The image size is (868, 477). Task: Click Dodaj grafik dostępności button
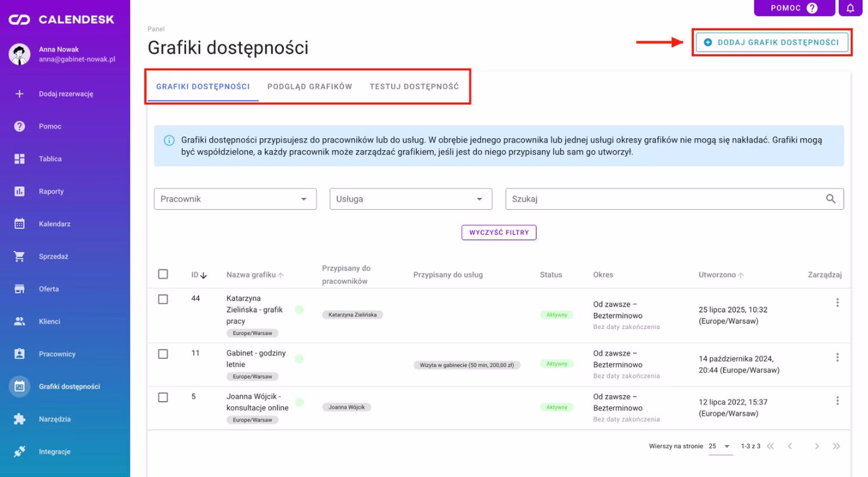tap(772, 42)
